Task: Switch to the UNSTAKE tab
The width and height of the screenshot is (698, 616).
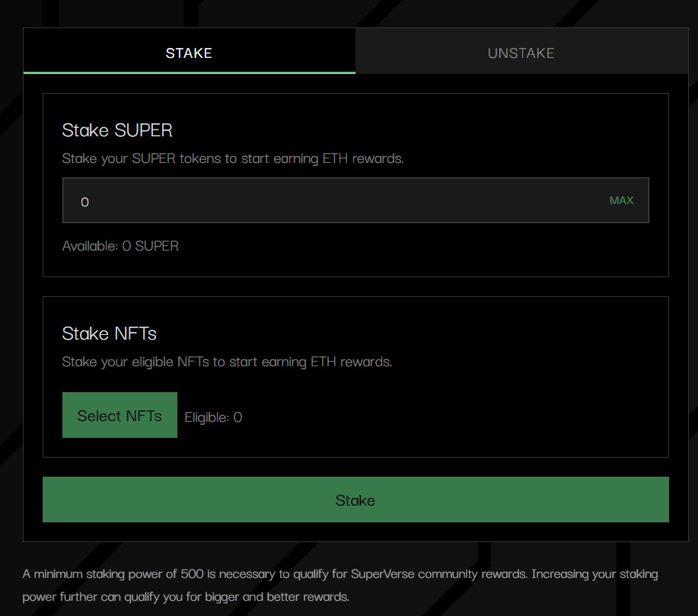Action: tap(521, 53)
